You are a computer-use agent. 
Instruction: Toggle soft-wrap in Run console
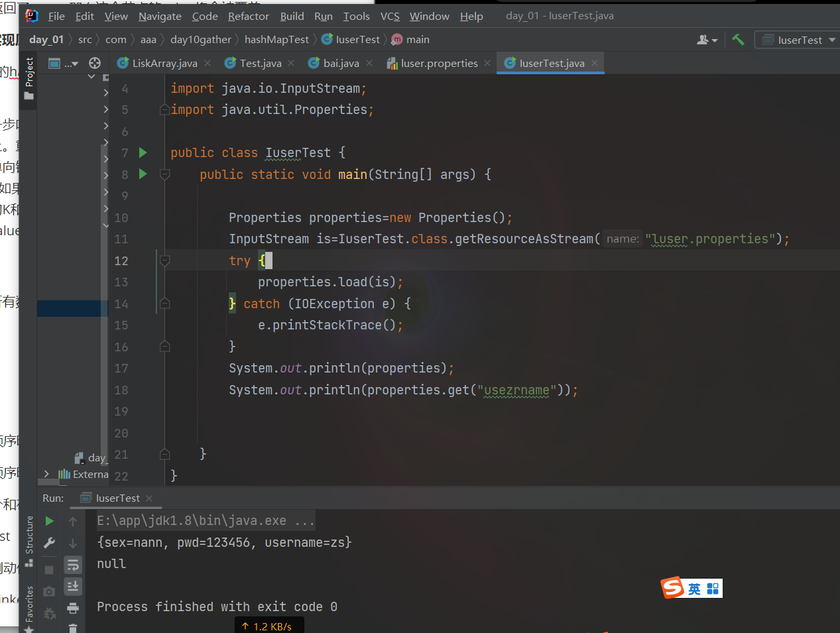click(73, 565)
